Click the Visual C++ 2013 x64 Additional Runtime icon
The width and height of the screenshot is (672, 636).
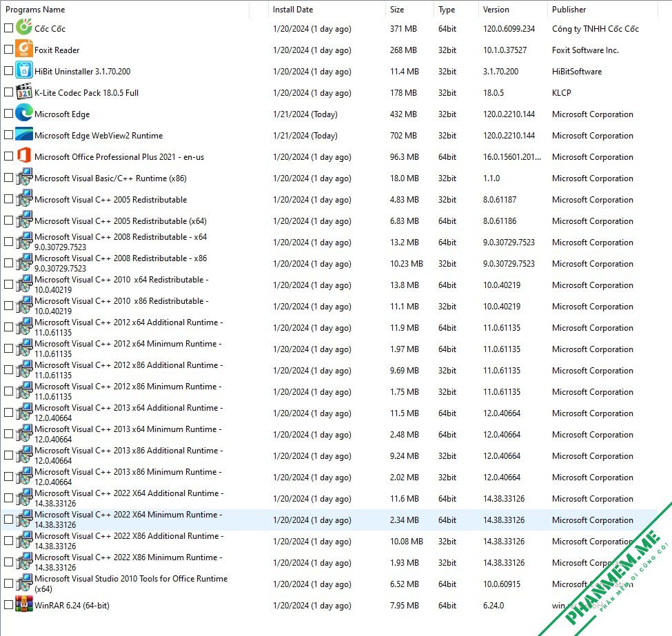(x=24, y=411)
